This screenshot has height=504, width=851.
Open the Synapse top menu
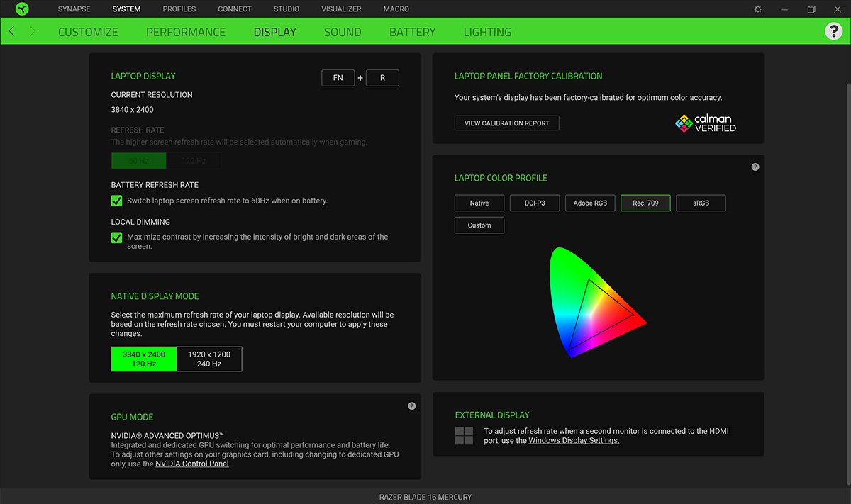(74, 9)
